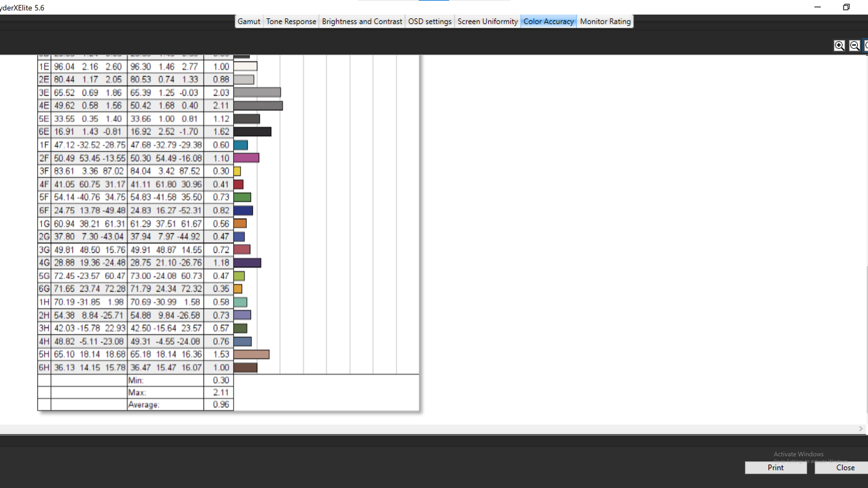Click the zoom out magnifier icon
This screenshot has width=868, height=488.
[x=854, y=46]
